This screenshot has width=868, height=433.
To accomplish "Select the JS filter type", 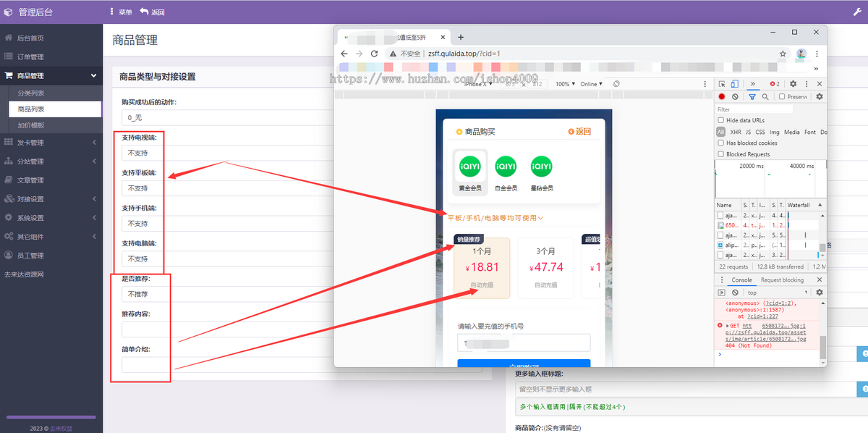I will coord(748,132).
